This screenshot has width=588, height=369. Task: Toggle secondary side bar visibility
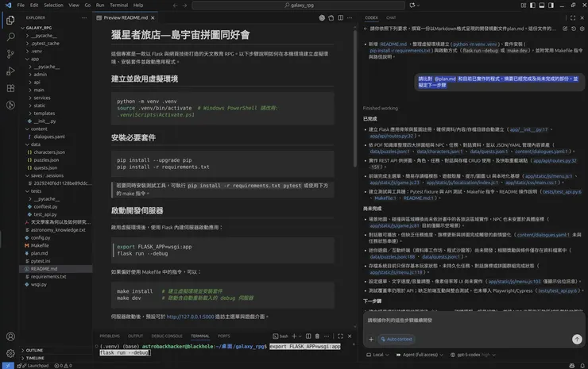point(551,6)
